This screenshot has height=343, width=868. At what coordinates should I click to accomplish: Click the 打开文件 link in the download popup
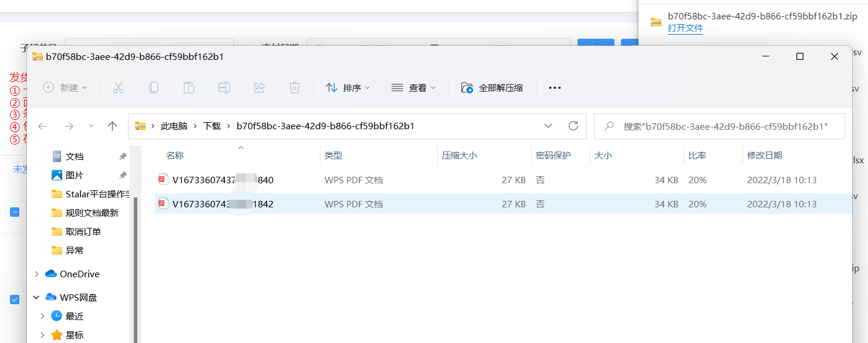[685, 28]
